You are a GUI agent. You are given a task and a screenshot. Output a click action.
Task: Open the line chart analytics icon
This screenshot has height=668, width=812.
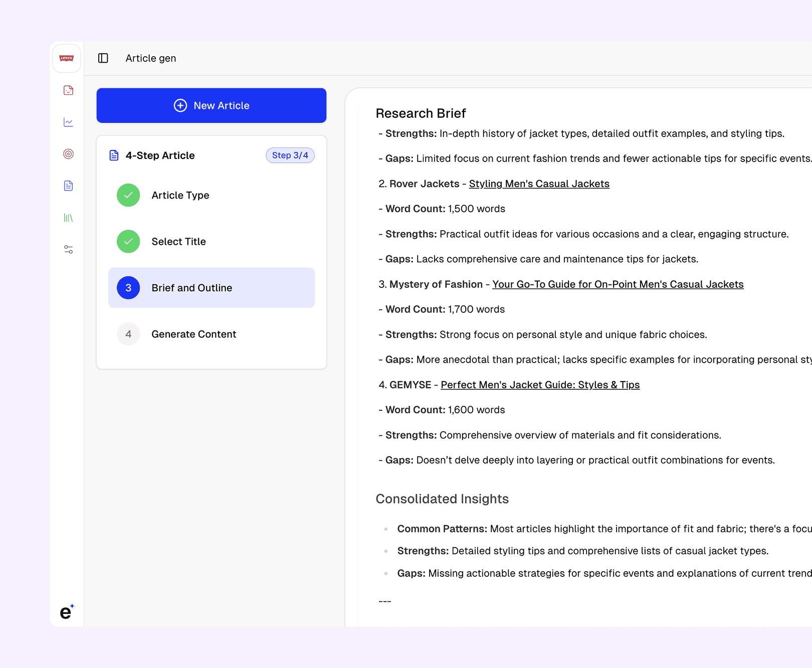(69, 122)
